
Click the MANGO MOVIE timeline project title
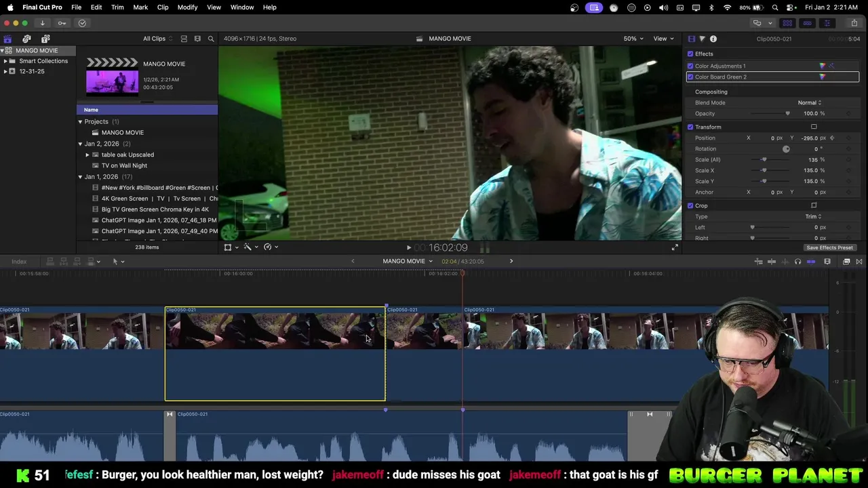[403, 261]
